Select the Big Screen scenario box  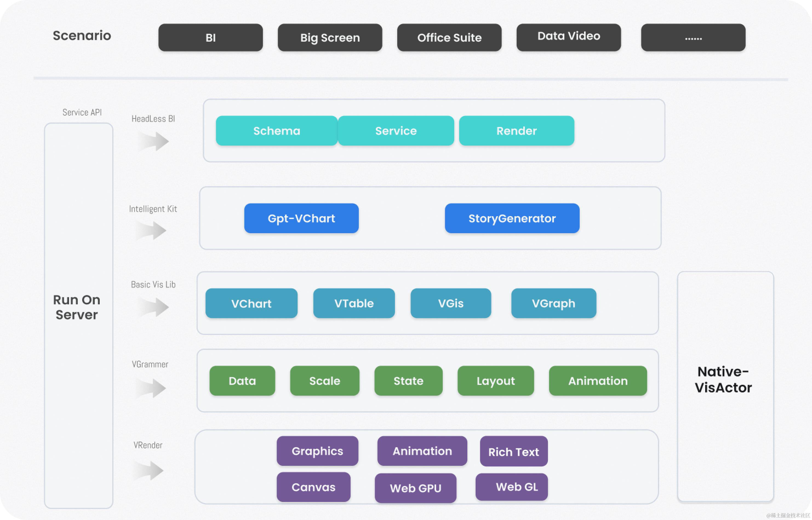pyautogui.click(x=330, y=37)
